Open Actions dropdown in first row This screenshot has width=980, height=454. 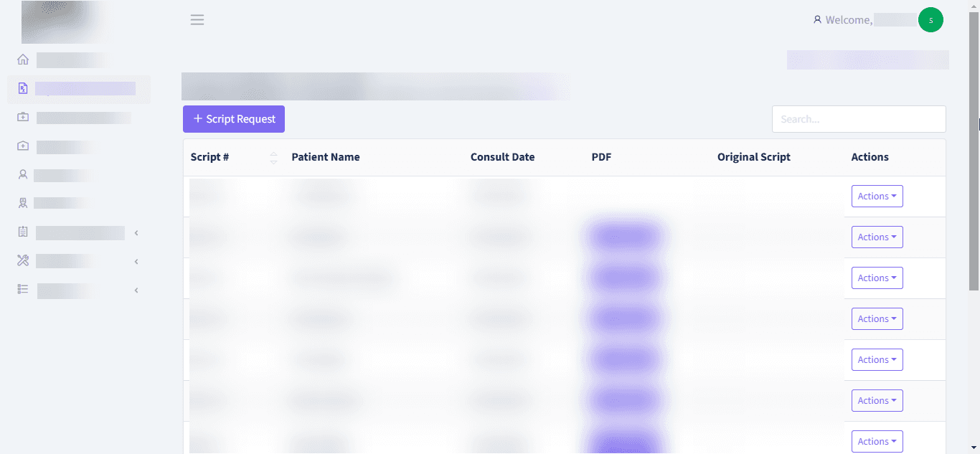[x=877, y=196]
